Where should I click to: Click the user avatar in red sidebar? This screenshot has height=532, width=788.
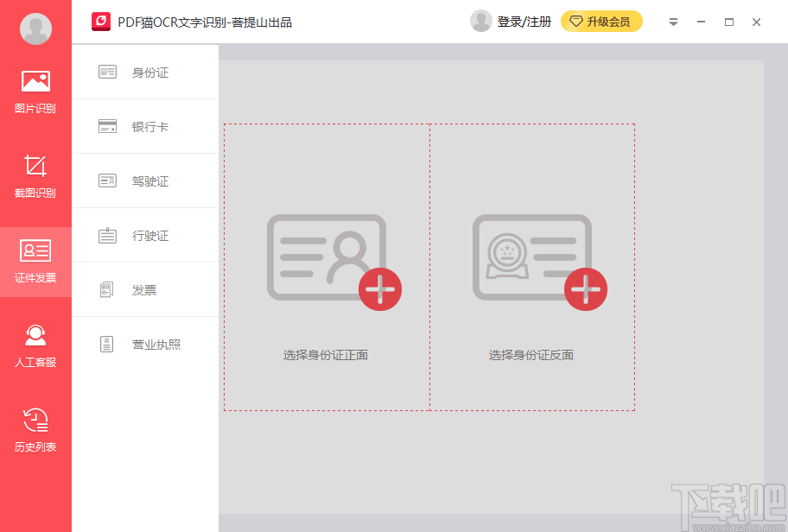click(x=35, y=28)
